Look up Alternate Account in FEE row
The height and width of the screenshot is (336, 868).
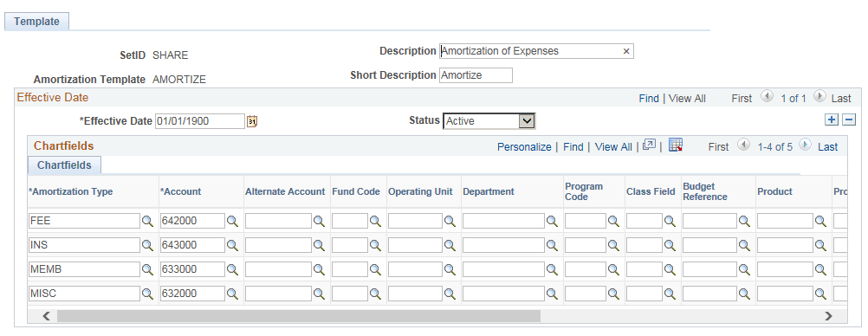pyautogui.click(x=319, y=221)
